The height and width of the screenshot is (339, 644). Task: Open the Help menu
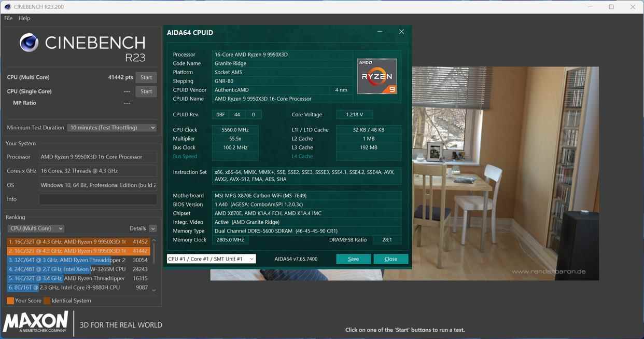[x=24, y=18]
